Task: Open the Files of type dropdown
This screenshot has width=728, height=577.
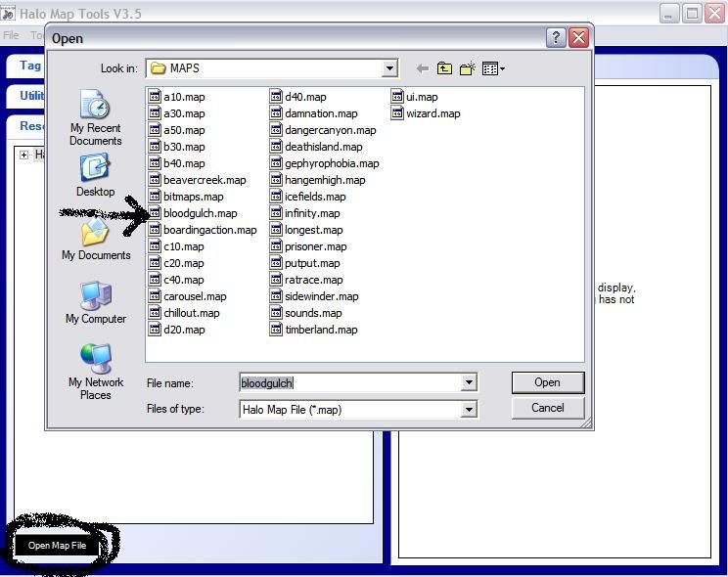Action: [469, 410]
